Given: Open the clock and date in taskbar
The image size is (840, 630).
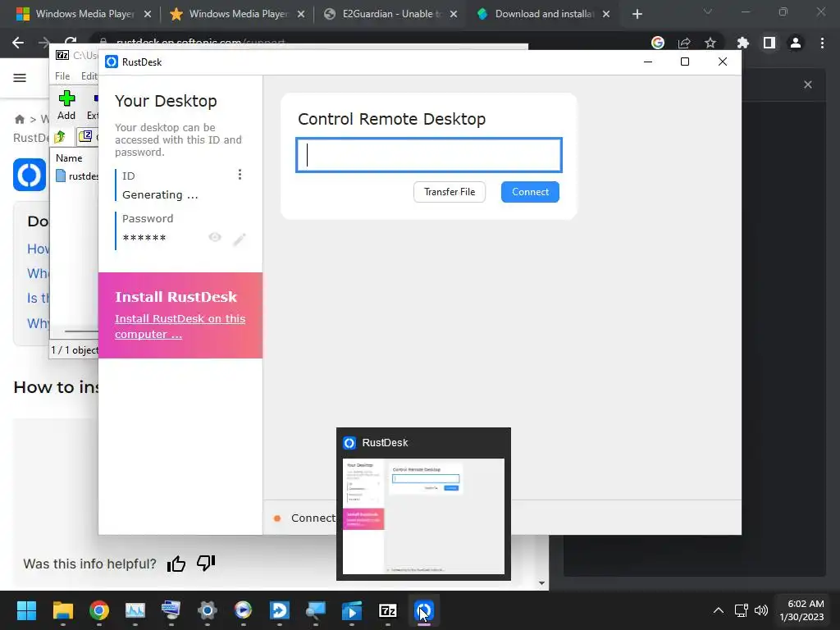Looking at the screenshot, I should click(x=801, y=610).
